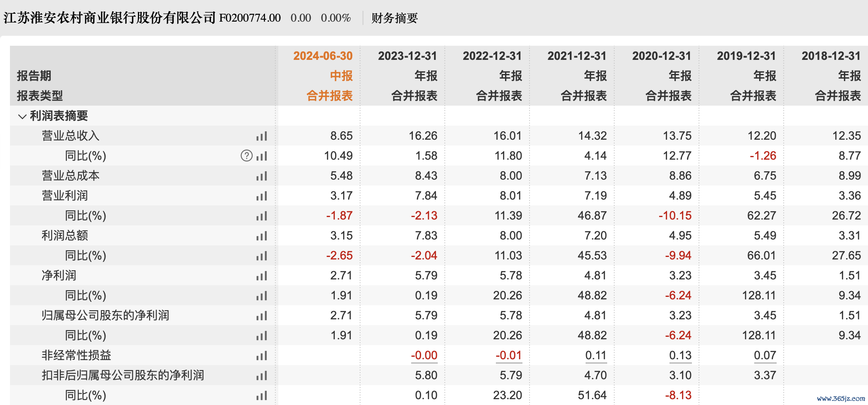This screenshot has width=868, height=405.
Task: Click 51.64 扣非 growth value for 2021
Action: click(x=592, y=395)
